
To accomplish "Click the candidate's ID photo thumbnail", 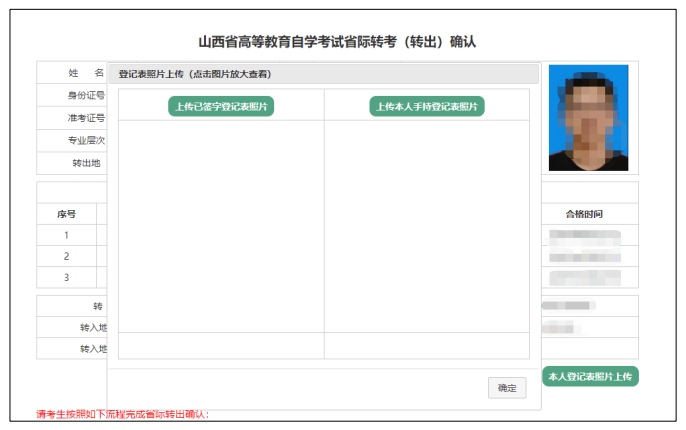I will click(x=588, y=118).
